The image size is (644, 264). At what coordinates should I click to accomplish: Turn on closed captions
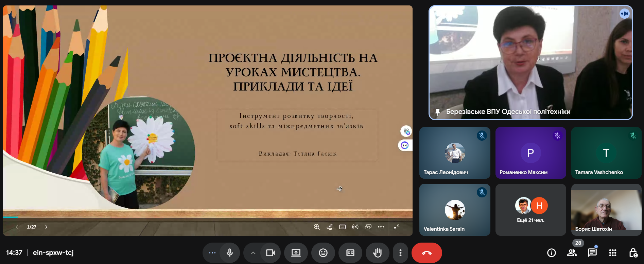pyautogui.click(x=350, y=253)
